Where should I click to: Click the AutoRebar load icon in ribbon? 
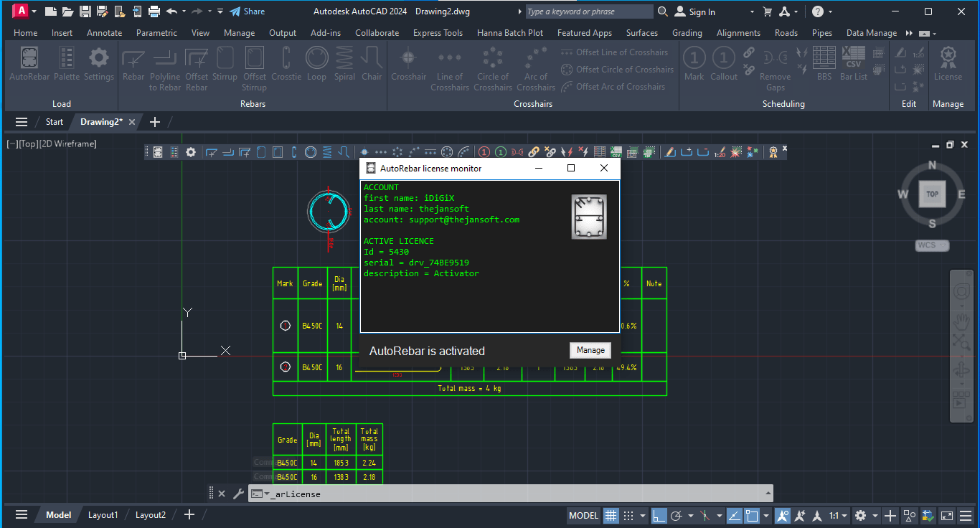pos(29,64)
